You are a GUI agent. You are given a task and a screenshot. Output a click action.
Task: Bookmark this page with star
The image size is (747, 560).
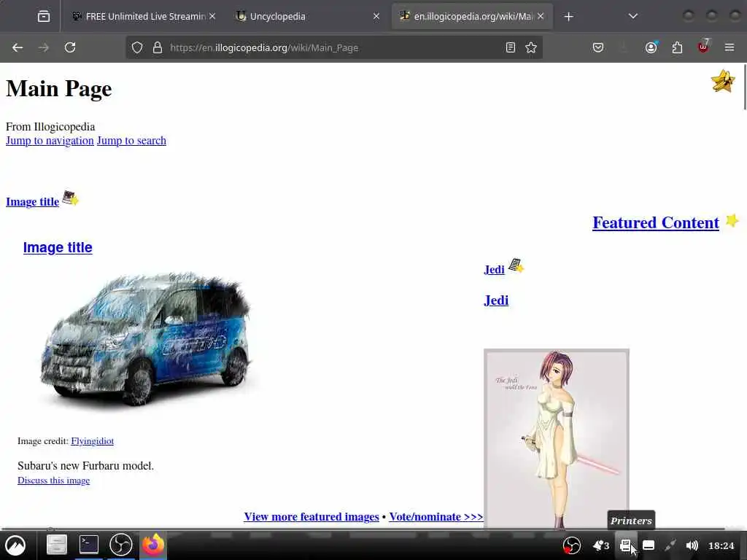point(531,47)
